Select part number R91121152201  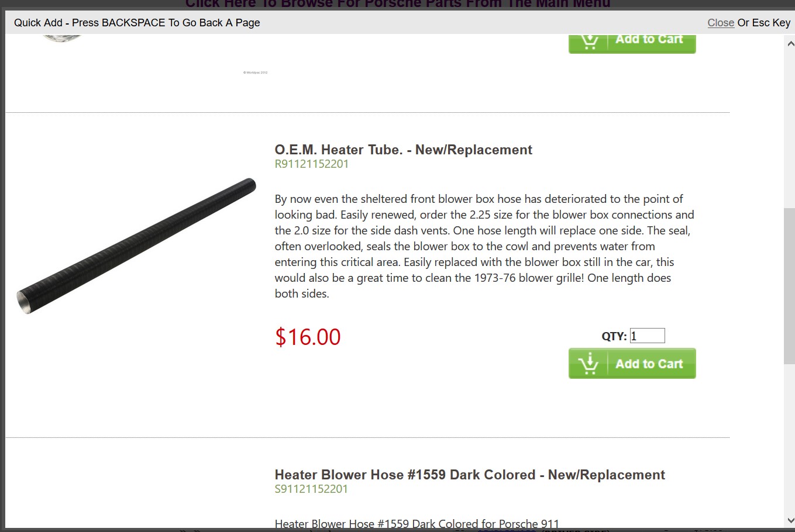(x=311, y=164)
